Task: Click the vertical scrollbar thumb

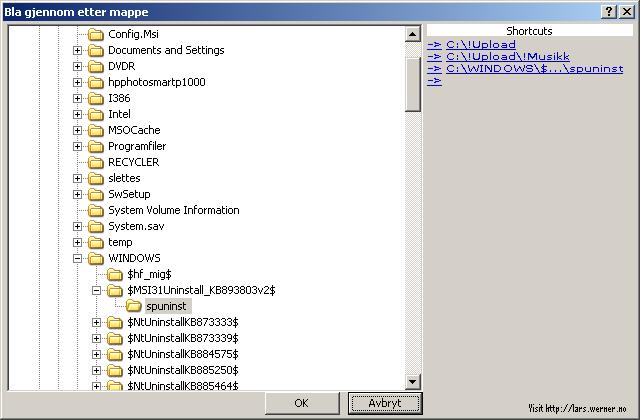Action: coord(413,84)
